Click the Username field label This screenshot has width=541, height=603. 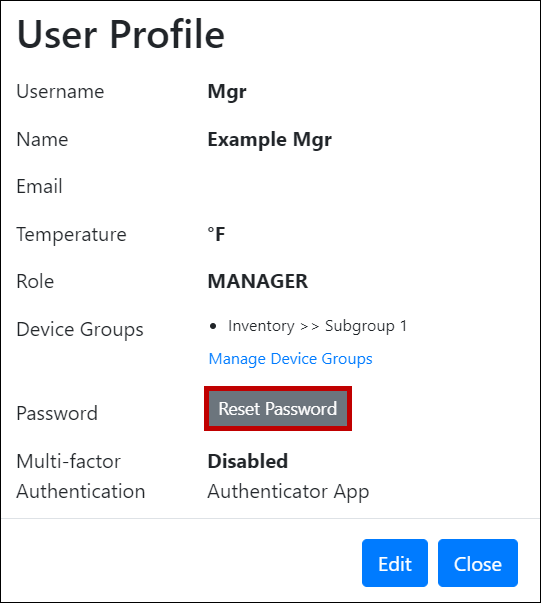coord(60,92)
